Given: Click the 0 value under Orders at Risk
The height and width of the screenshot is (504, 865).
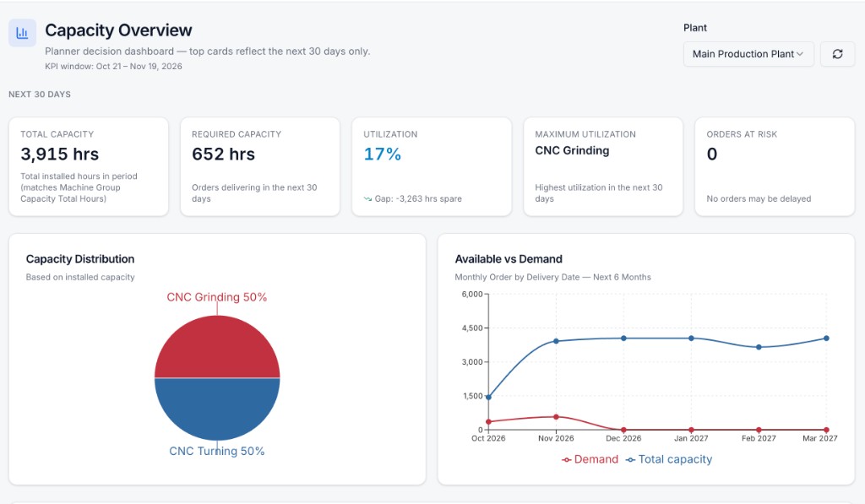Looking at the screenshot, I should coord(712,154).
